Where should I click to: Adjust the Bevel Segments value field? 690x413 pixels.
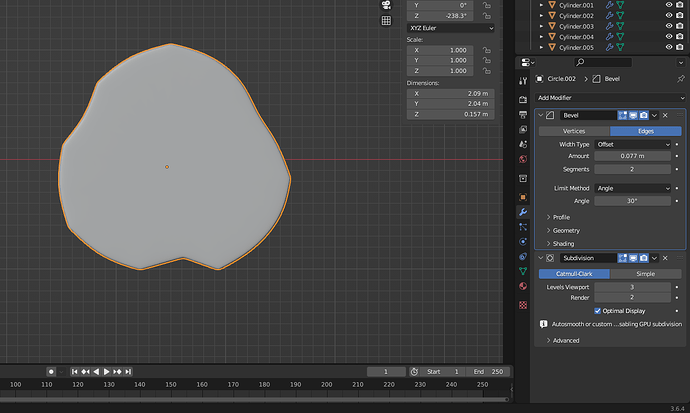click(632, 169)
